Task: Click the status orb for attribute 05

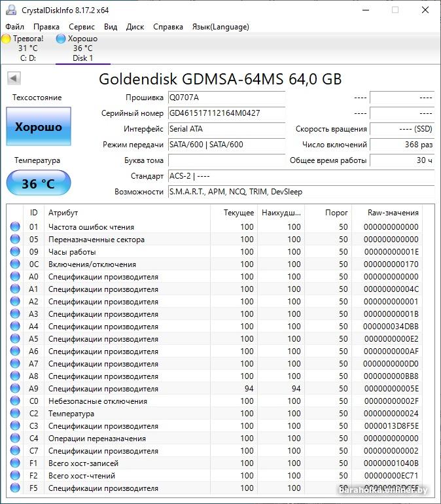Action: (15, 239)
